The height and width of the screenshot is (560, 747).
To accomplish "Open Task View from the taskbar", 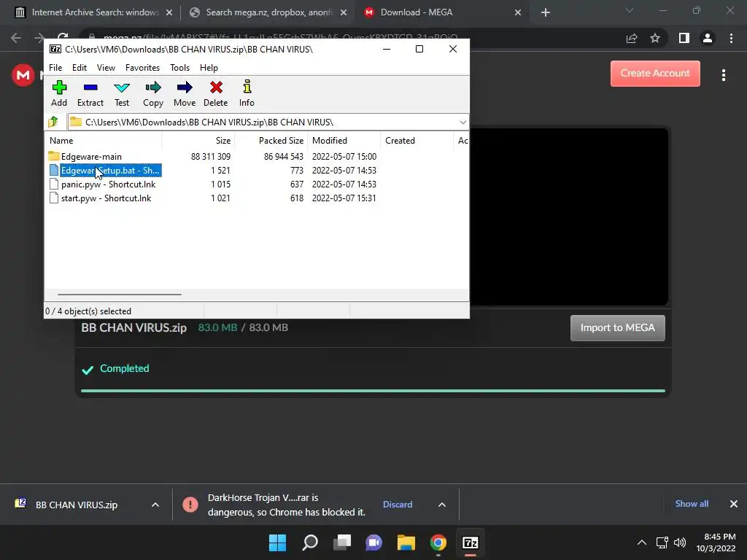I will click(x=342, y=542).
